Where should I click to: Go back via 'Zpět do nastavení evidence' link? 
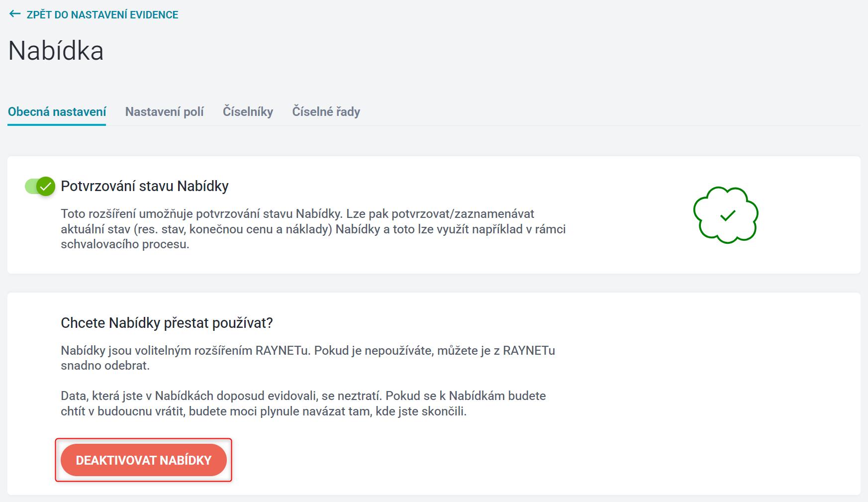pyautogui.click(x=102, y=15)
